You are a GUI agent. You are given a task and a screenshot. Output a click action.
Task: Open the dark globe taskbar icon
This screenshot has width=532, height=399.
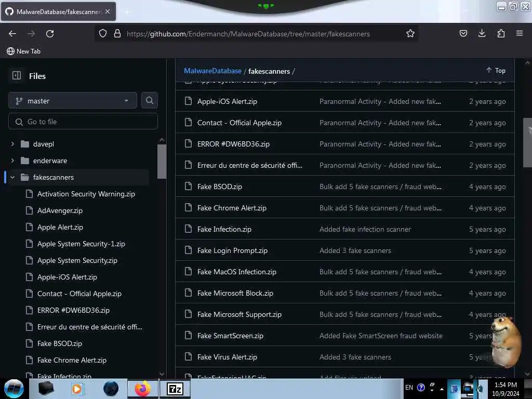[x=111, y=389]
